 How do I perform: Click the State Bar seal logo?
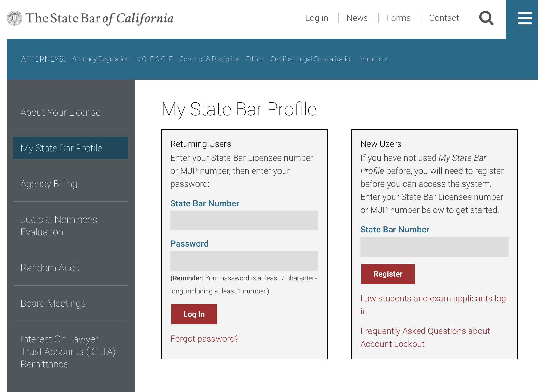tap(14, 18)
